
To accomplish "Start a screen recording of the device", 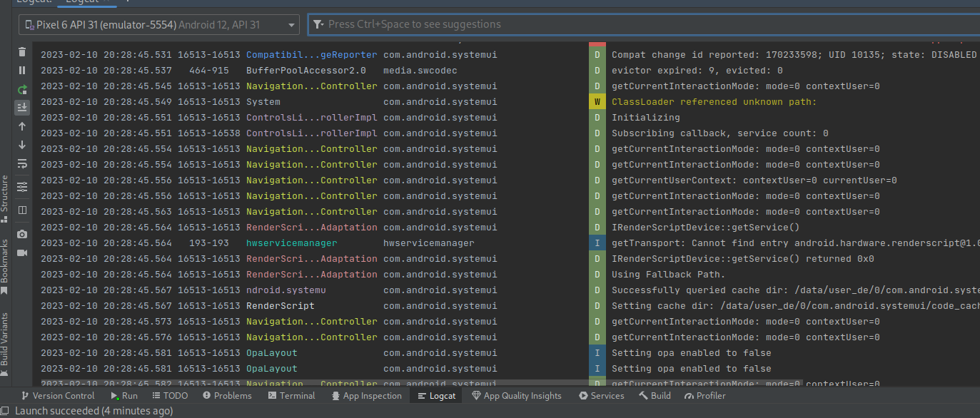I will tap(21, 251).
